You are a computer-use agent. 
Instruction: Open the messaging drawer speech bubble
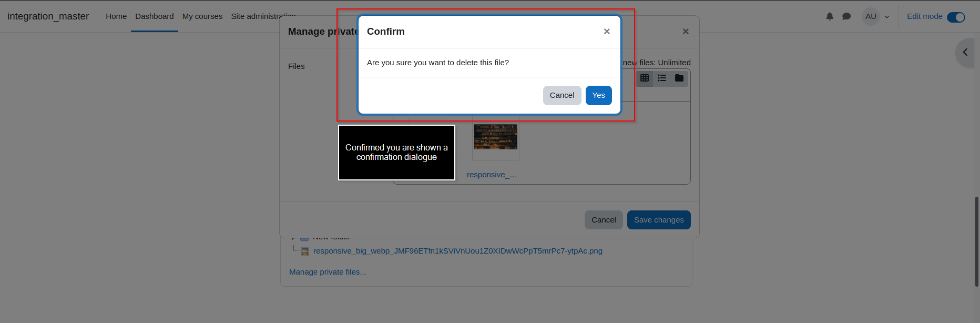coord(846,16)
